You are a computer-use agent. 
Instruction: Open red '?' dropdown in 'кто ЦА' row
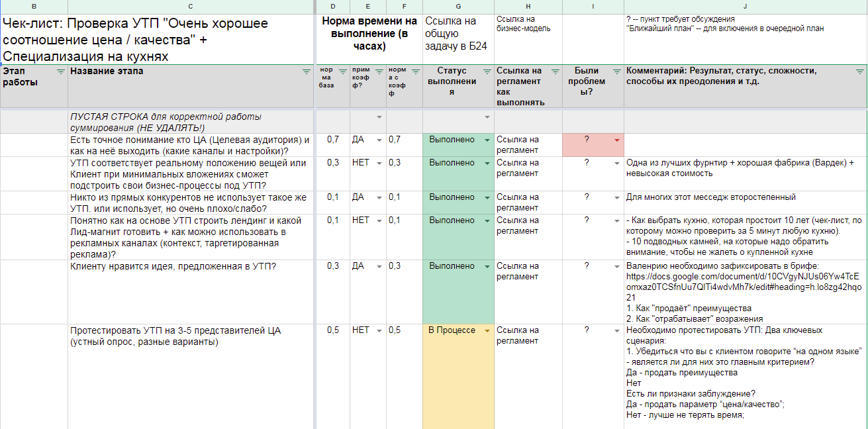tap(617, 140)
